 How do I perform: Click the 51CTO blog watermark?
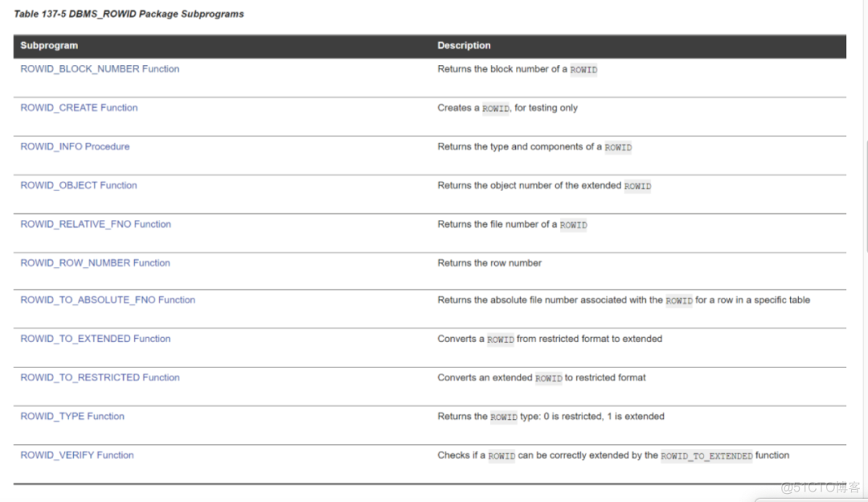821,488
